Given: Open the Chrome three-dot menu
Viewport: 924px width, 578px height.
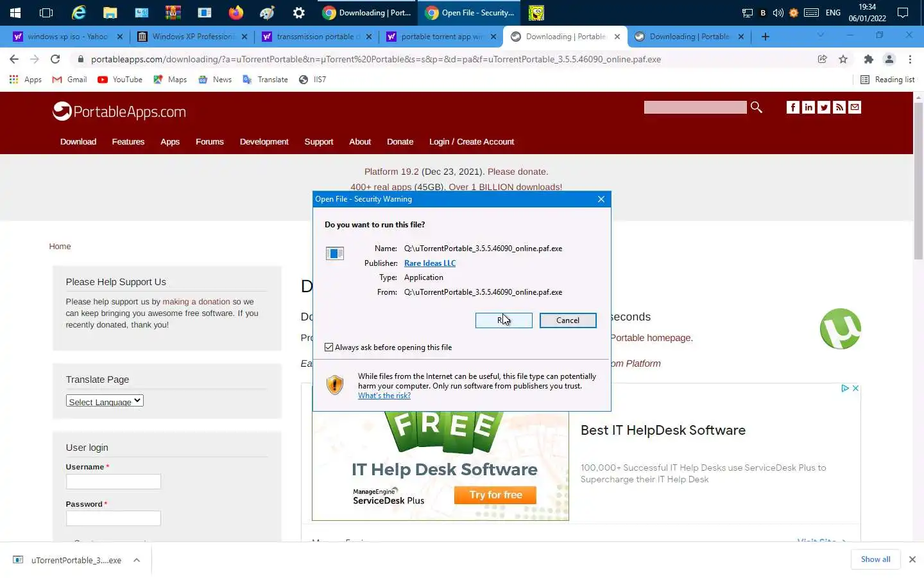Looking at the screenshot, I should point(910,59).
